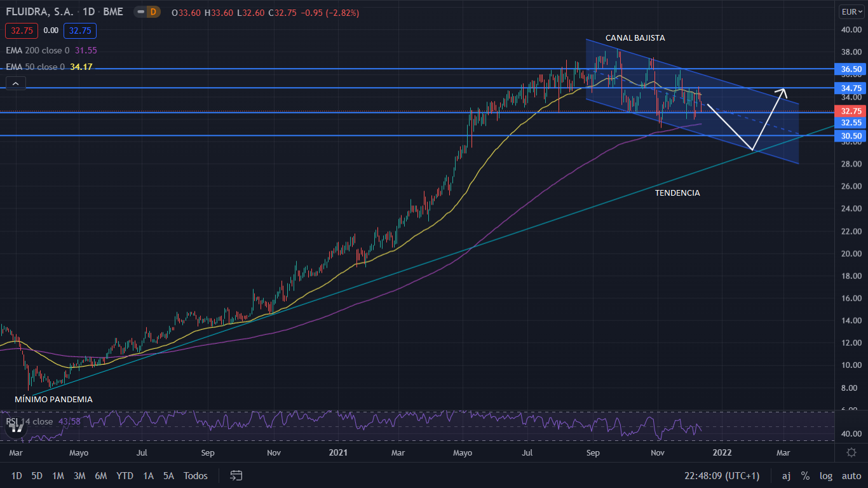Toggle the aj dividend adjustment option
The width and height of the screenshot is (868, 488).
click(x=787, y=475)
